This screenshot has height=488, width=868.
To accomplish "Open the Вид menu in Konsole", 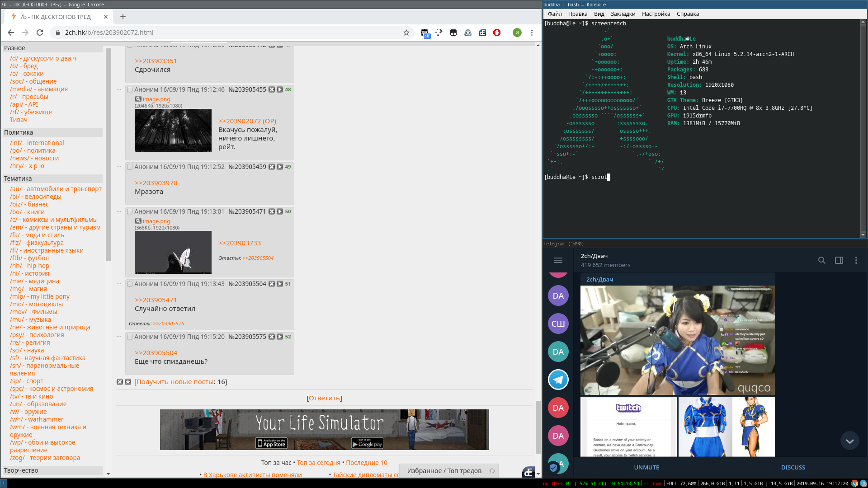I will [599, 14].
